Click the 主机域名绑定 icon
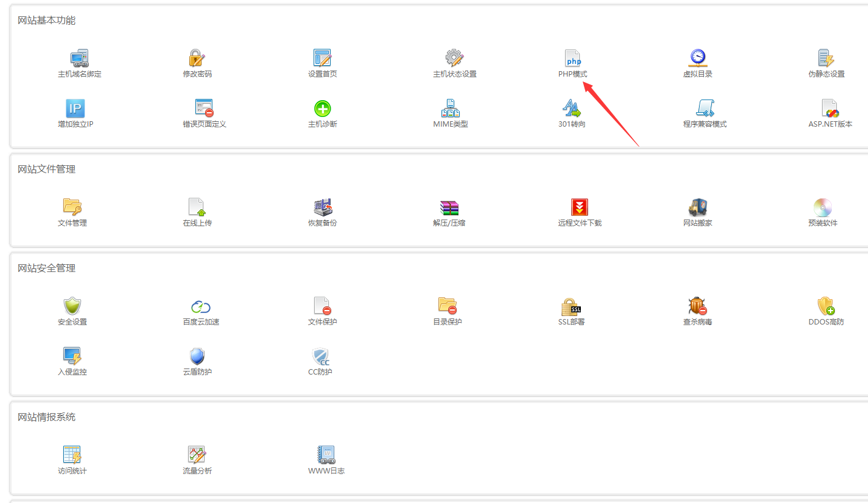Viewport: 868px width, 503px height. click(79, 59)
